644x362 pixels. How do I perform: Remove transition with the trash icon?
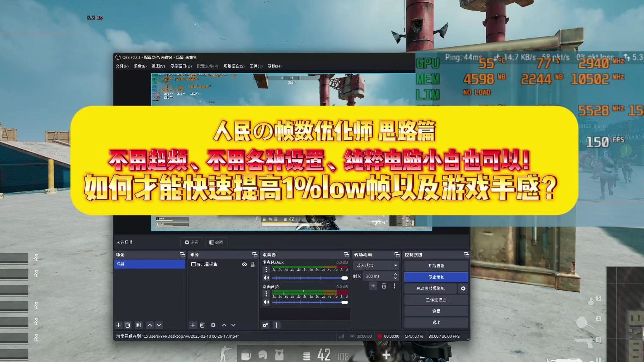coord(384,286)
